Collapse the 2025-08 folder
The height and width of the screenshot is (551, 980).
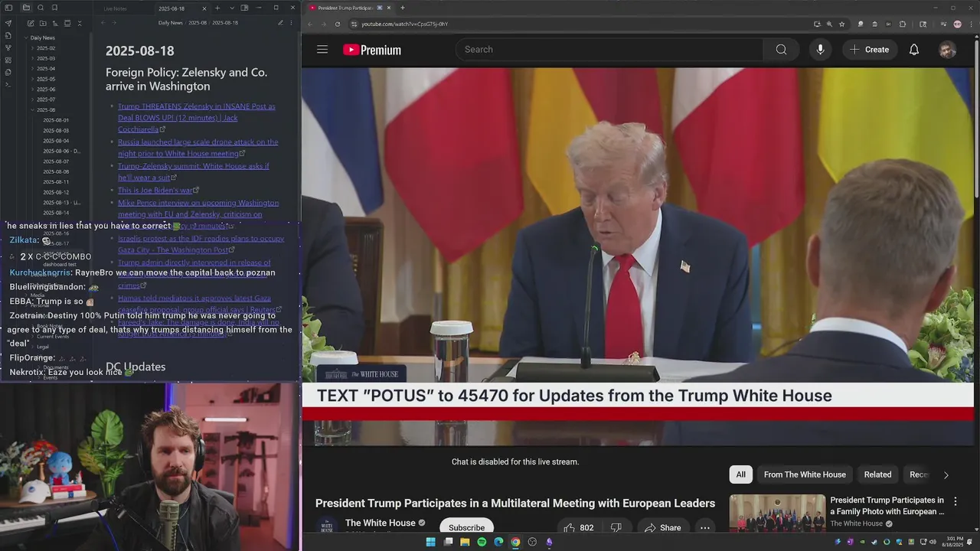point(46,110)
